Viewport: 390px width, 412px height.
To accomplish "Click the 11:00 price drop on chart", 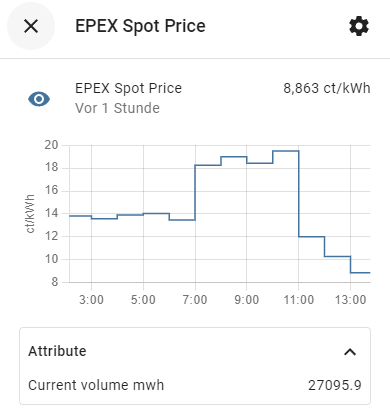I will [x=299, y=194].
